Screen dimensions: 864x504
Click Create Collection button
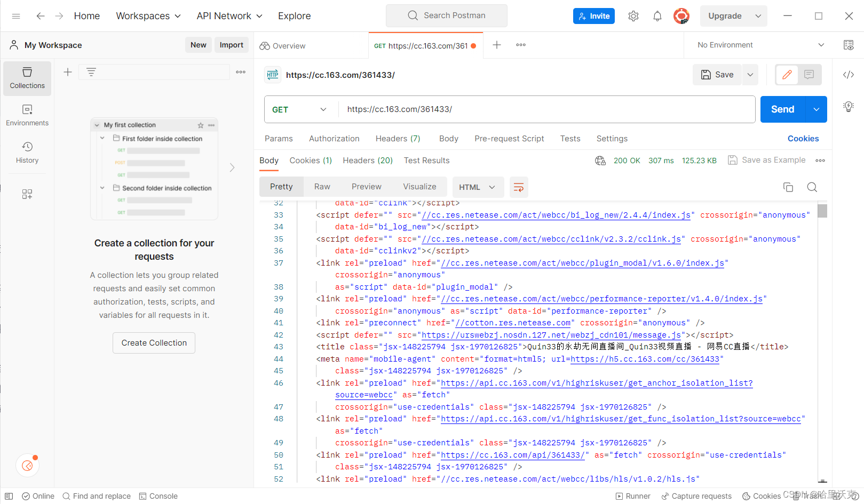[x=154, y=343]
